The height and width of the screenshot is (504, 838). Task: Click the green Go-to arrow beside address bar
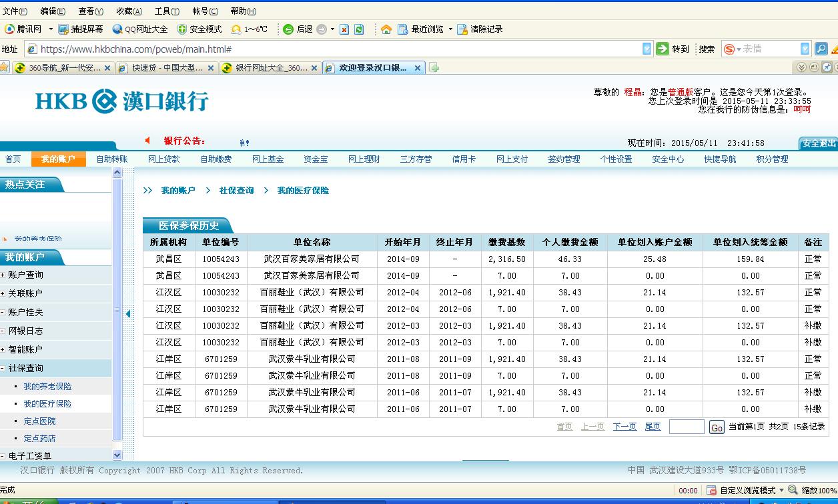(x=663, y=49)
